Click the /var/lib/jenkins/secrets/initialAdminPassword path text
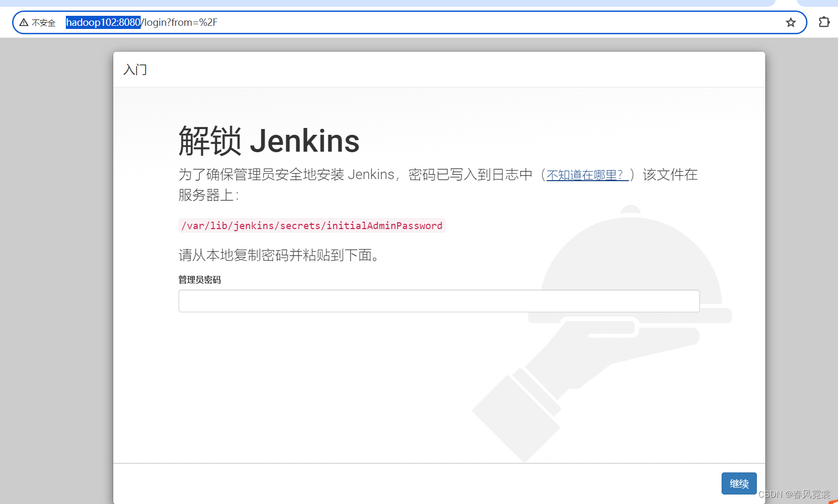838x504 pixels. 312,225
